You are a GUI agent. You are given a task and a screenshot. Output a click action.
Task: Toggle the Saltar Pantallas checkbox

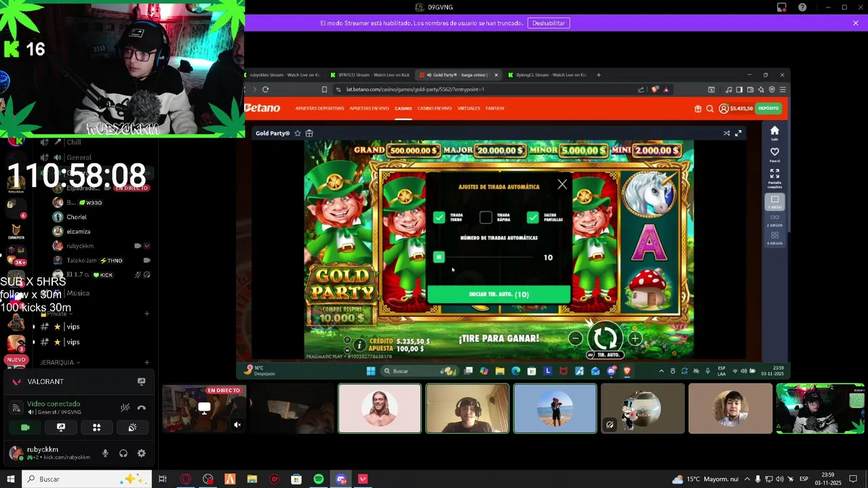tap(533, 217)
